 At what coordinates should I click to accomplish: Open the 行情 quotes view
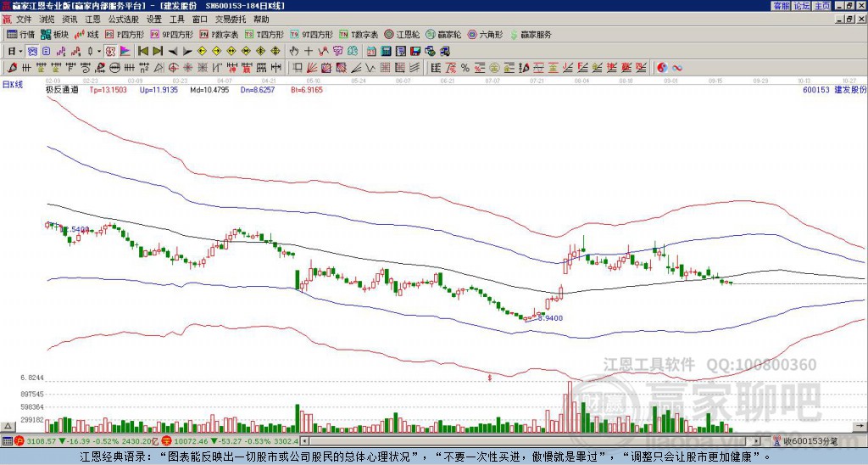pyautogui.click(x=21, y=34)
